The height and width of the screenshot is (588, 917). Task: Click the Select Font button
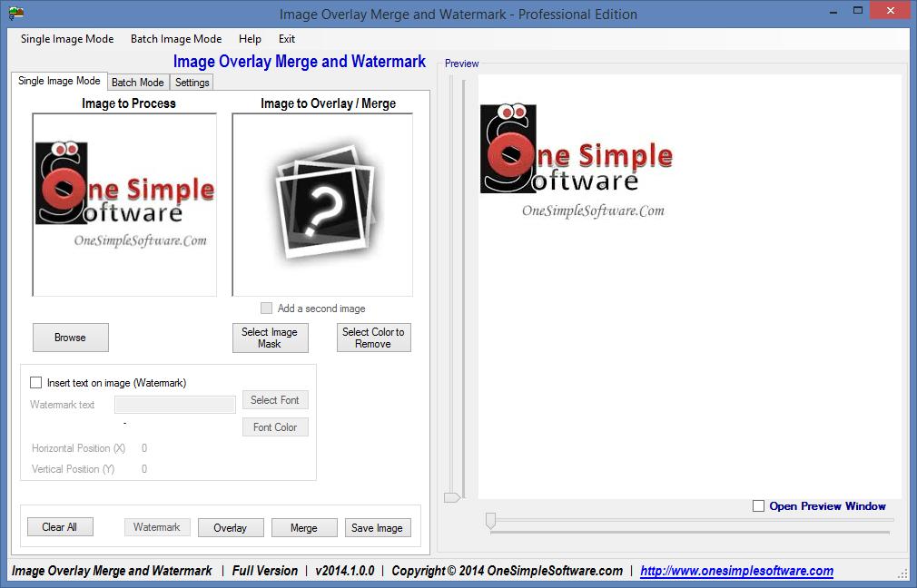pos(275,400)
